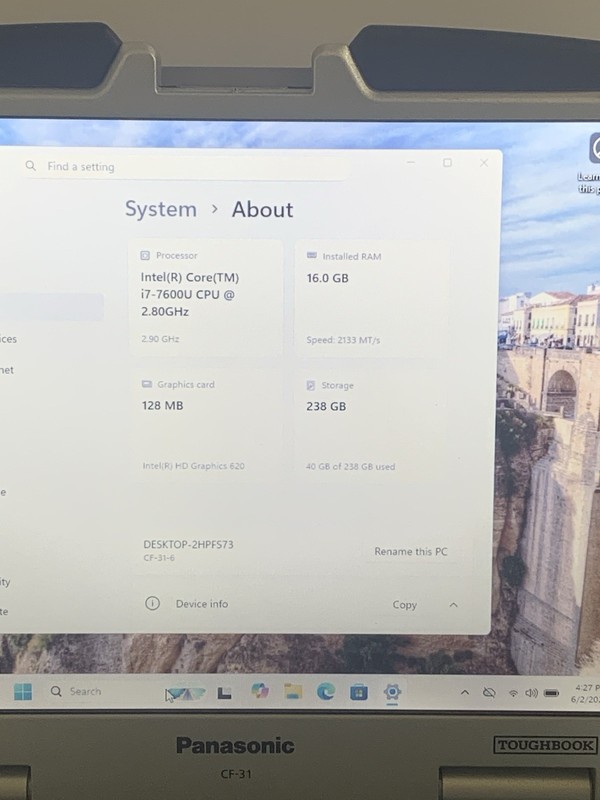Click the breadcrumb chevron between System and About
This screenshot has height=800, width=600.
click(215, 209)
